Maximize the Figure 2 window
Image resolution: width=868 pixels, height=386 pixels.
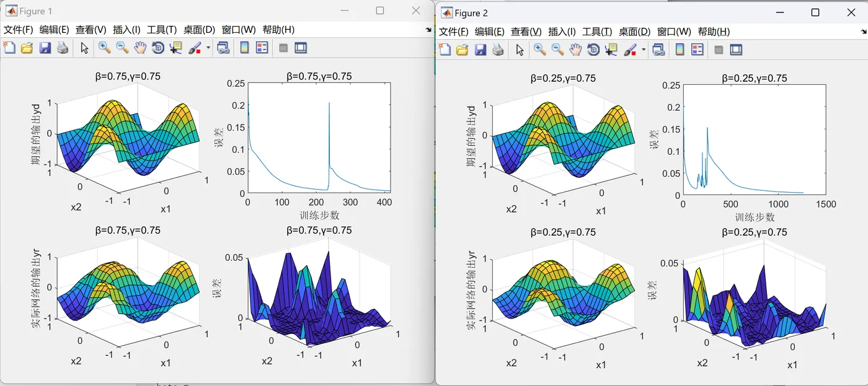815,12
